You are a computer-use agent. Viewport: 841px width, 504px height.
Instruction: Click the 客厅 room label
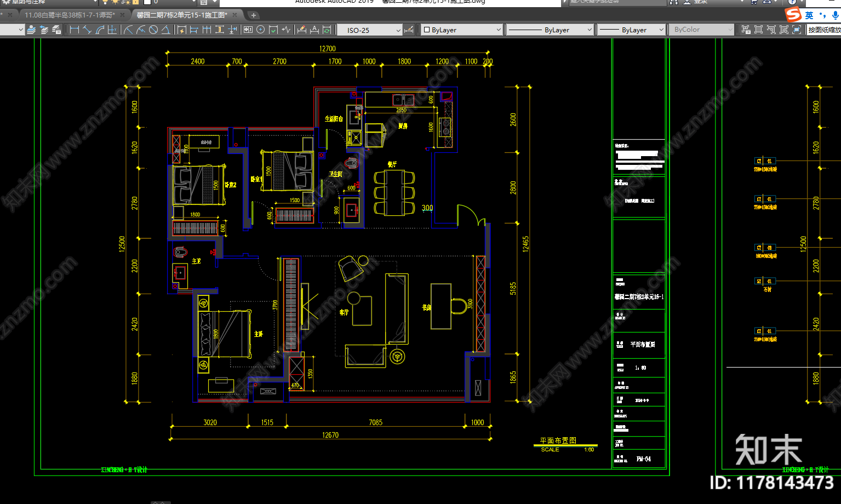pos(344,312)
